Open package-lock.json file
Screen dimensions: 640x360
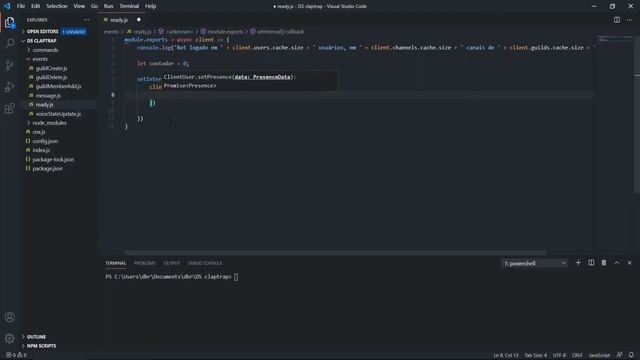pyautogui.click(x=53, y=160)
